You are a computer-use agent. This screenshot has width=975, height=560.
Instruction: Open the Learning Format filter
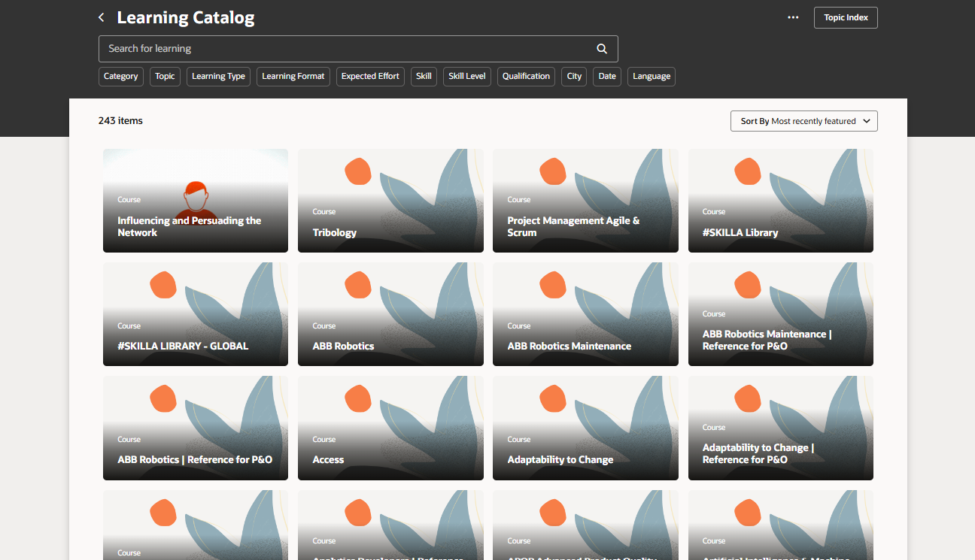click(x=293, y=76)
